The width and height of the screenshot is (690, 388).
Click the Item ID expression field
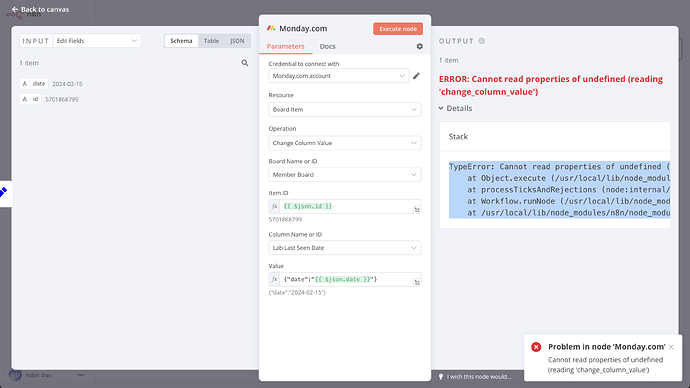point(346,206)
